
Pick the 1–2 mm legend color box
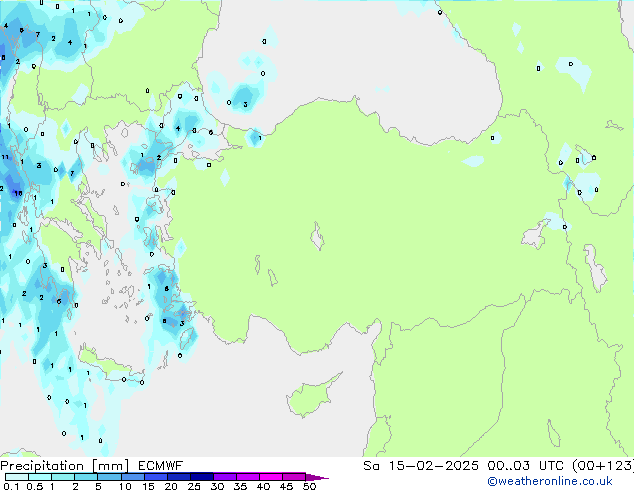click(63, 477)
